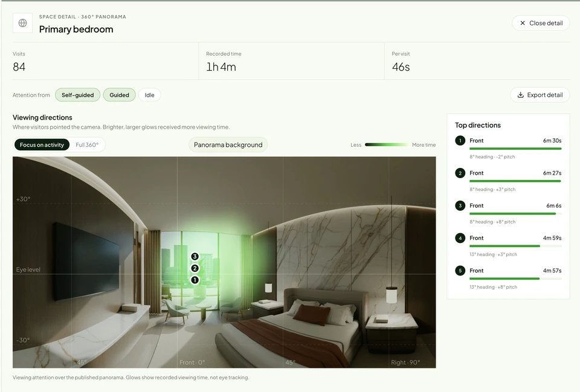Click the Top directions heading

[x=478, y=126]
